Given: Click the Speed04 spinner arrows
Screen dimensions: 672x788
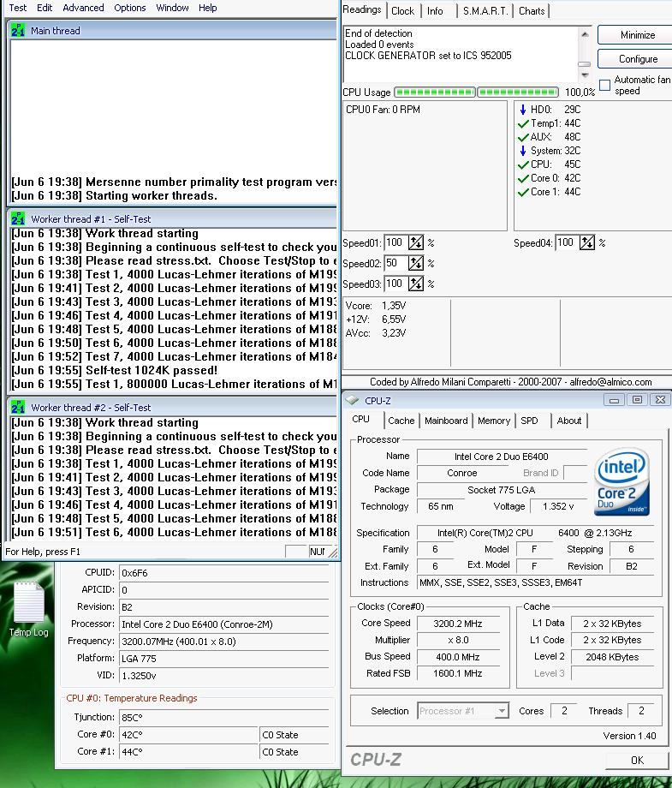Looking at the screenshot, I should 587,242.
